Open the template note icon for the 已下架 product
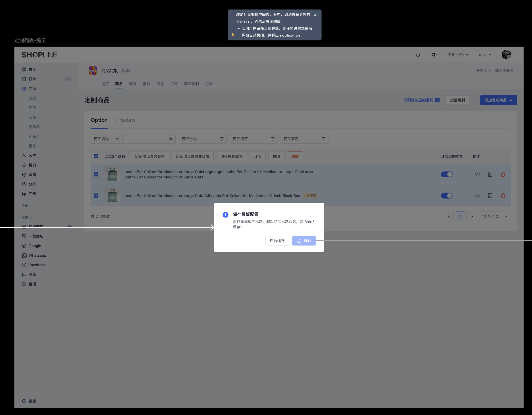The image size is (532, 415). tap(490, 196)
